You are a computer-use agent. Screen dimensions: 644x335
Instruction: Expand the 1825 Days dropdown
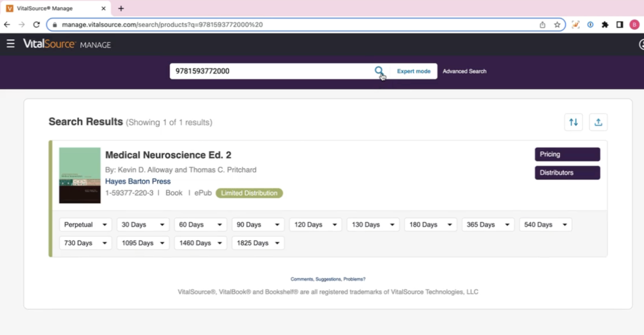click(x=258, y=243)
